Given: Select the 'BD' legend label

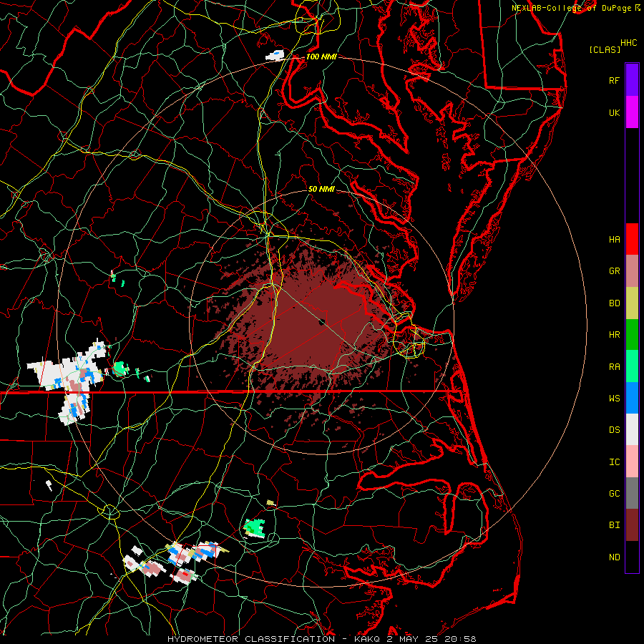Looking at the screenshot, I should 614,303.
